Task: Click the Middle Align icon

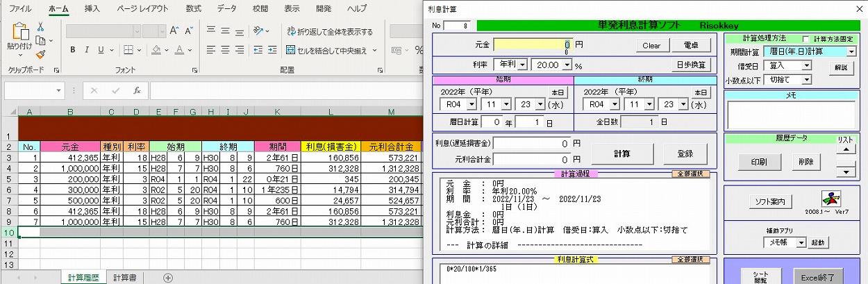Action: tap(226, 31)
